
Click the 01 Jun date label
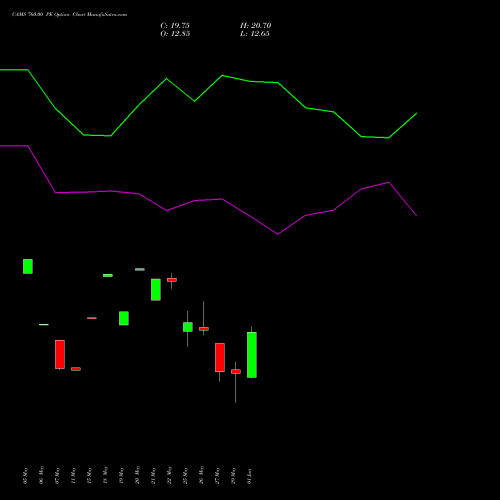click(249, 476)
